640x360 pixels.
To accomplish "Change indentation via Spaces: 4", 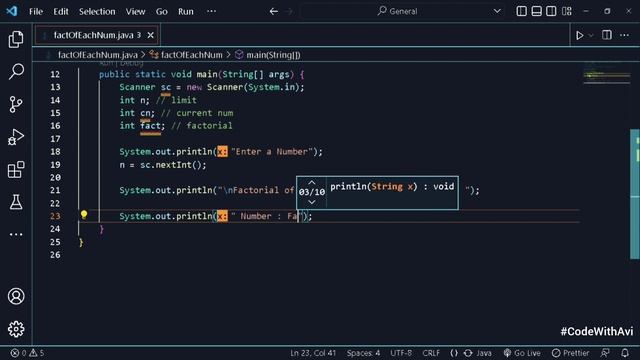I will click(x=363, y=353).
